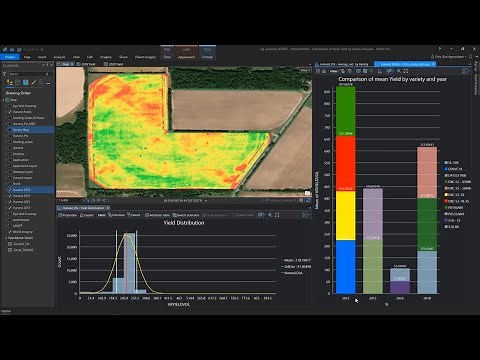The image size is (480, 360).
Task: Select List By Editing pencil icon
Action: 33,83
